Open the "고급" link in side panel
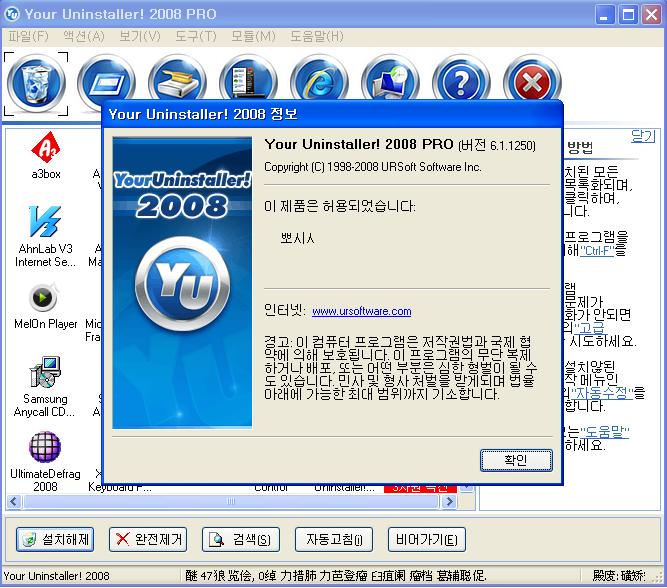The height and width of the screenshot is (588, 667). 589,327
